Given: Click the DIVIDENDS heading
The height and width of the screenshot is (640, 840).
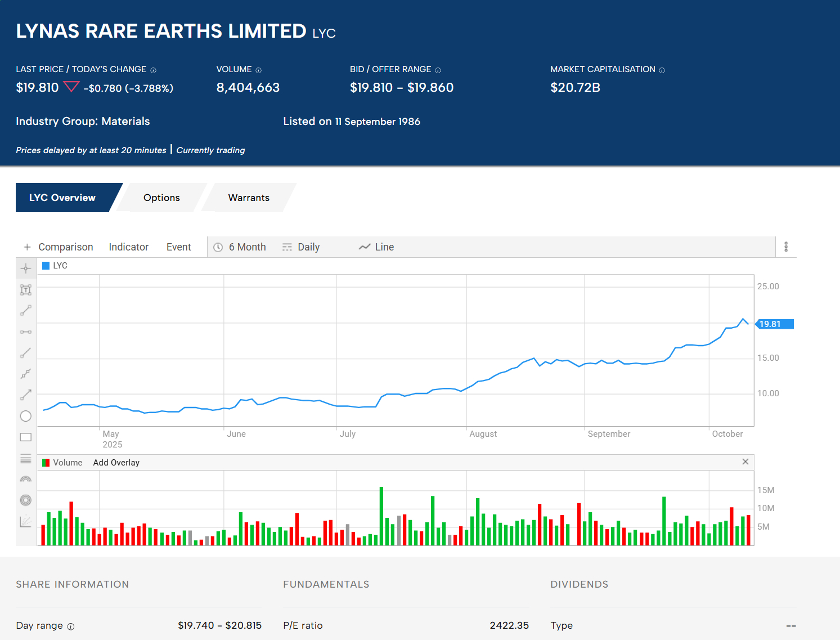Looking at the screenshot, I should pos(580,584).
